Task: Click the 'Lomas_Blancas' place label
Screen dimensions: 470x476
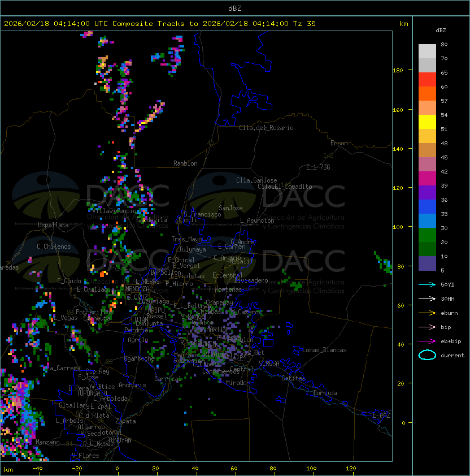Action: (x=324, y=350)
